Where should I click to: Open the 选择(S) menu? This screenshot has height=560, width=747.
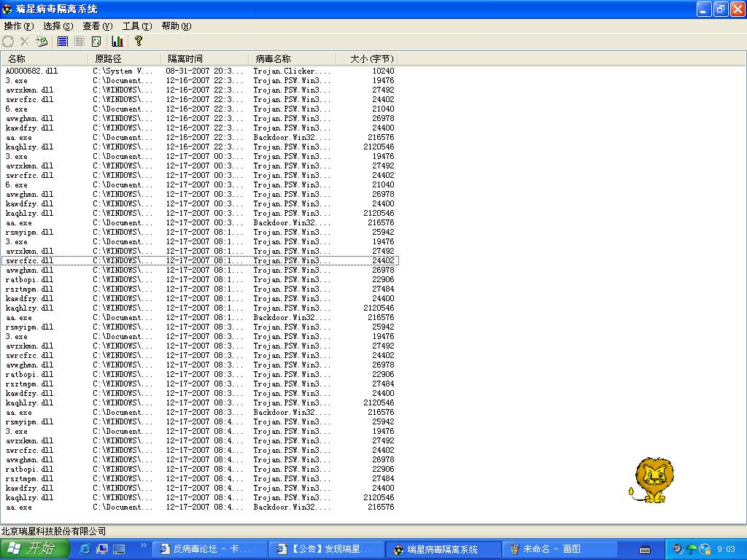click(58, 26)
